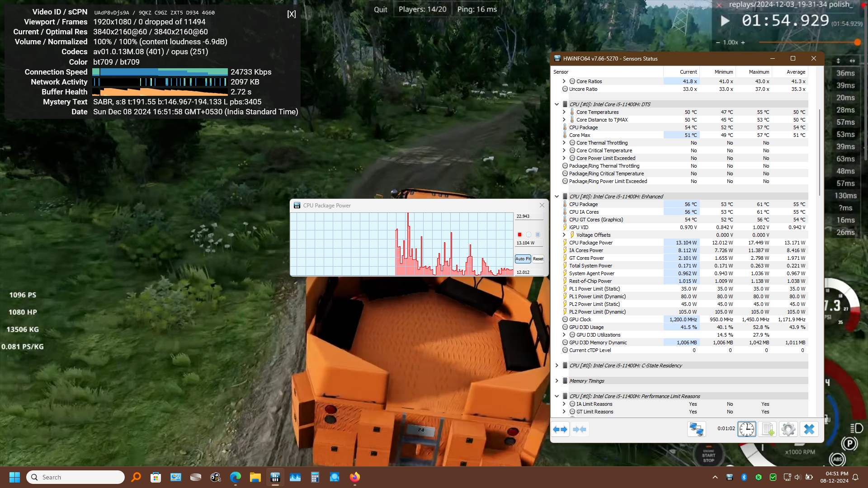Close the video stats overlay [X]
This screenshot has width=868, height=488.
[x=292, y=14]
